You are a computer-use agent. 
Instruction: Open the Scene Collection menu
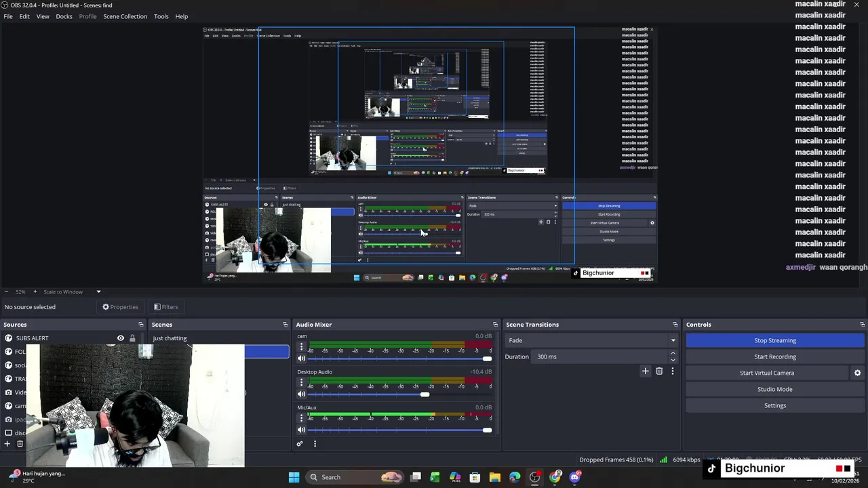pos(125,16)
